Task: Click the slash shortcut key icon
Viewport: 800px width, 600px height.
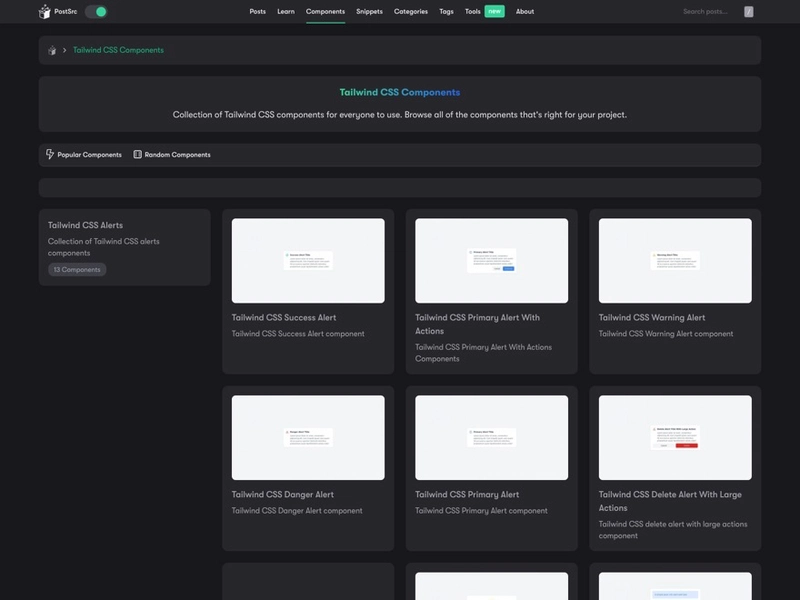Action: pyautogui.click(x=748, y=12)
